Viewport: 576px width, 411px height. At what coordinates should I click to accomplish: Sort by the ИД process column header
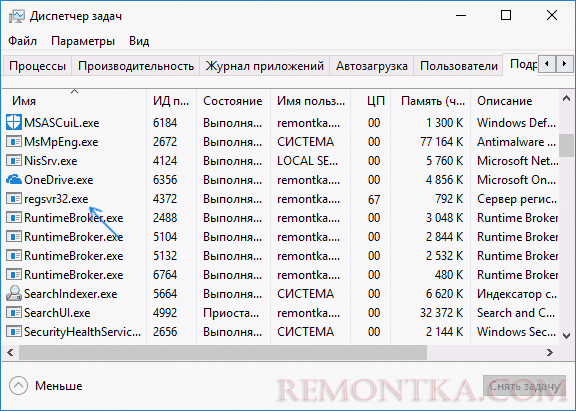[x=171, y=101]
